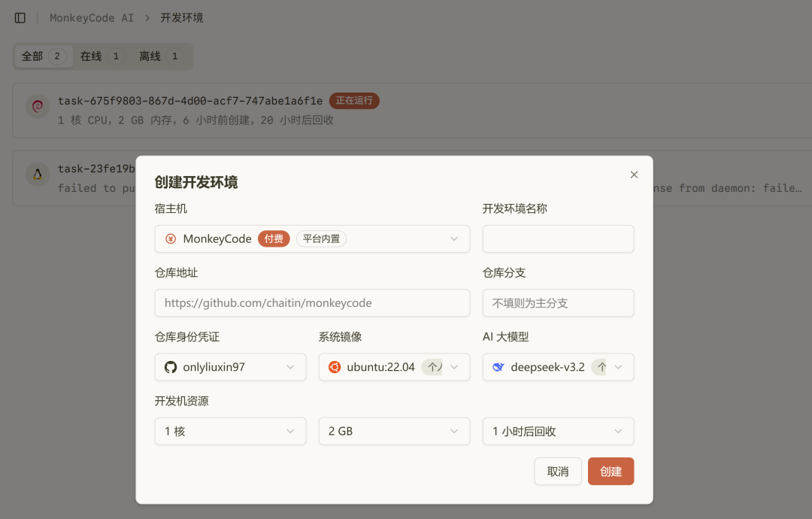Open the 2 GB memory dropdown

click(394, 432)
